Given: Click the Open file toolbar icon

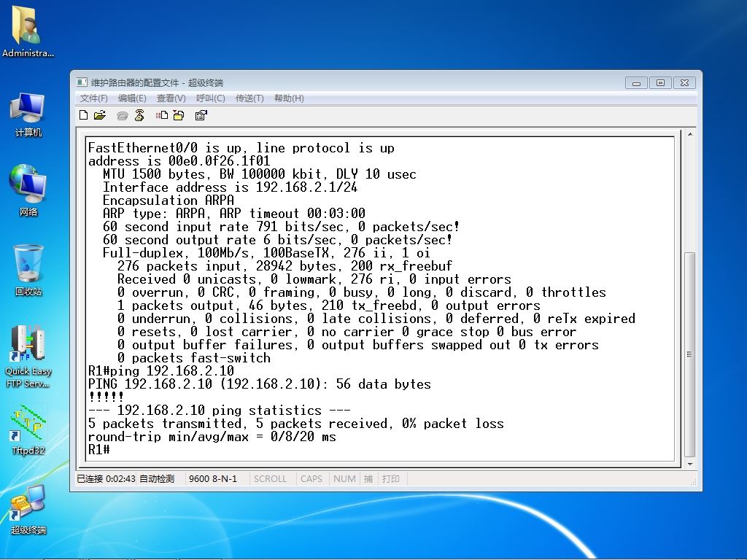Looking at the screenshot, I should (99, 114).
